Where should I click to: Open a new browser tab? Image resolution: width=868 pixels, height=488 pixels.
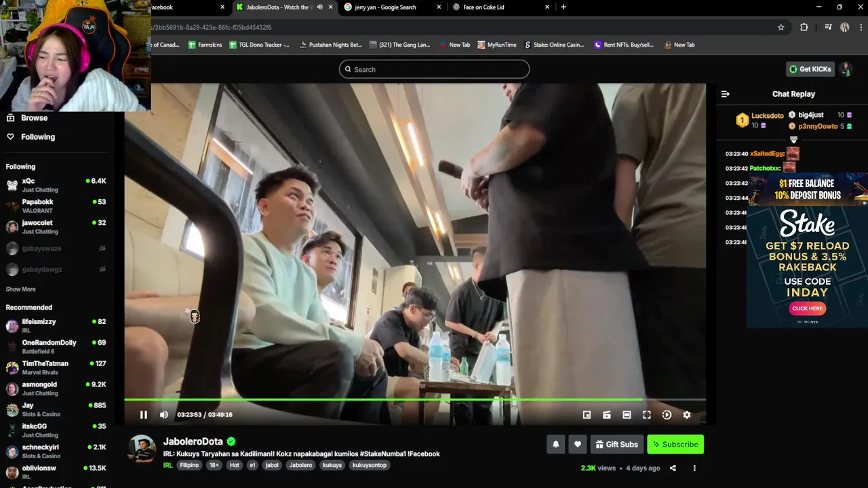pyautogui.click(x=564, y=7)
